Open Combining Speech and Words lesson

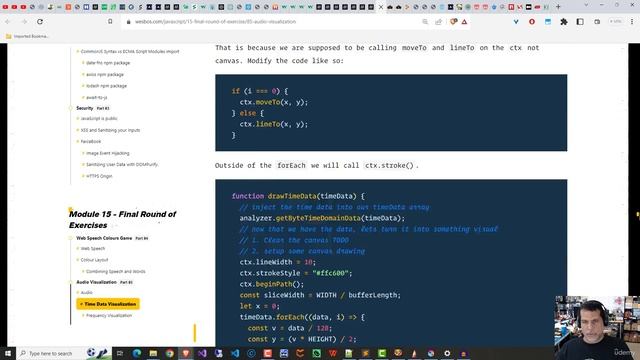(x=116, y=271)
